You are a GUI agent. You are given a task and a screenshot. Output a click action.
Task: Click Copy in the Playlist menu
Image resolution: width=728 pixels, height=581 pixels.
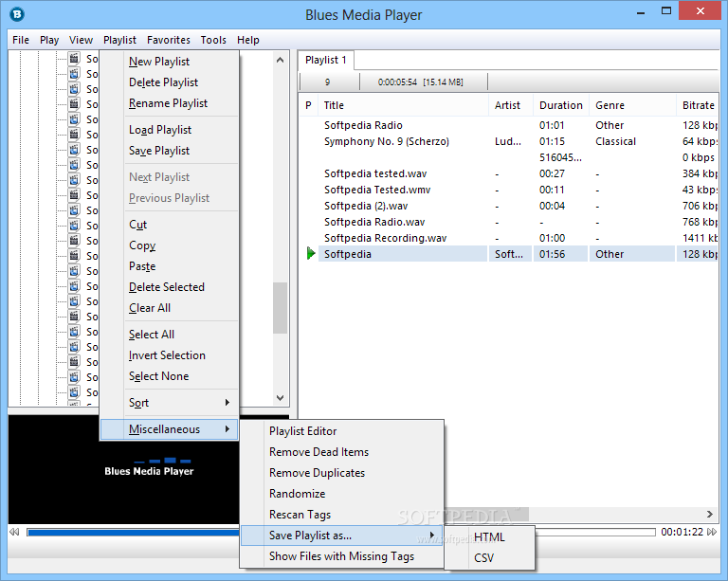coord(170,245)
